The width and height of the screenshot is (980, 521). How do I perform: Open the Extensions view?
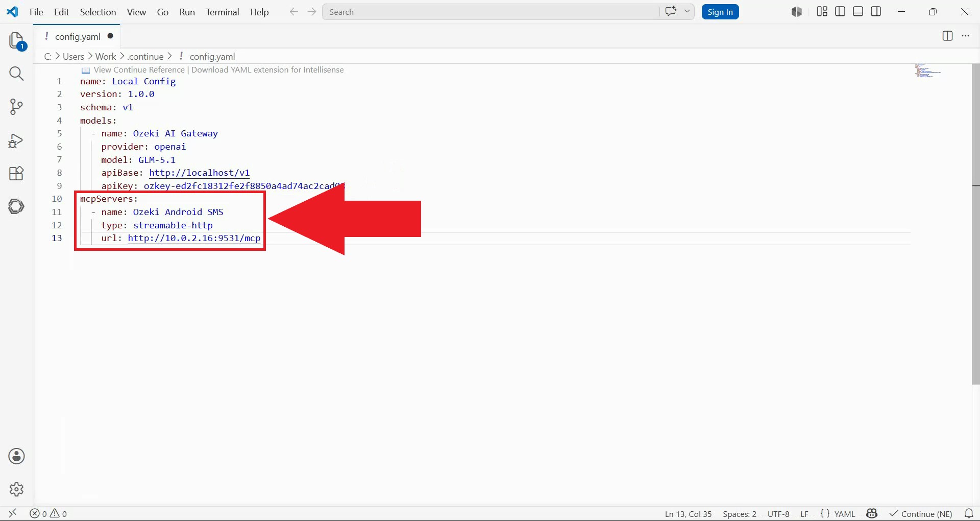[16, 174]
